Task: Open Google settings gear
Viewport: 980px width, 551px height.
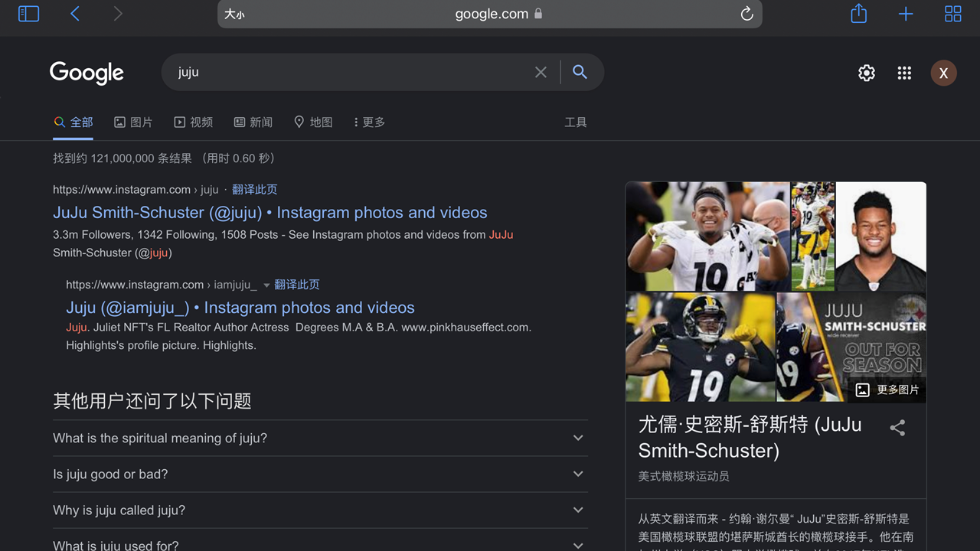Action: coord(867,73)
